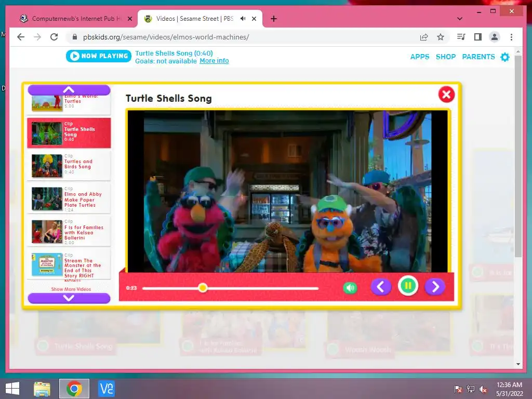Mute the video player volume

[350, 288]
